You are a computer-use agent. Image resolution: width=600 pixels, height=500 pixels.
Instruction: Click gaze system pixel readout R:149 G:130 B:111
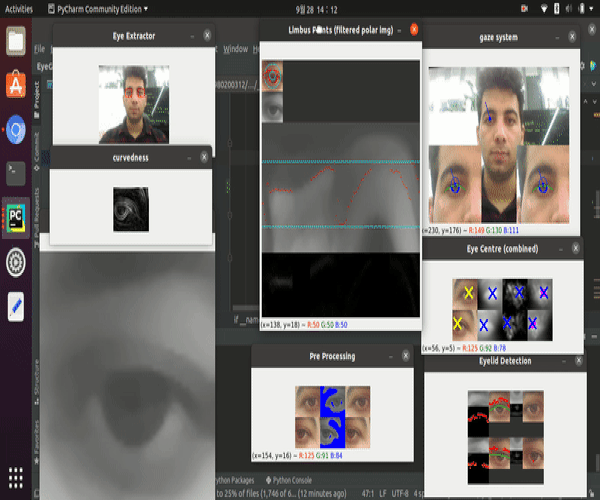(x=494, y=230)
